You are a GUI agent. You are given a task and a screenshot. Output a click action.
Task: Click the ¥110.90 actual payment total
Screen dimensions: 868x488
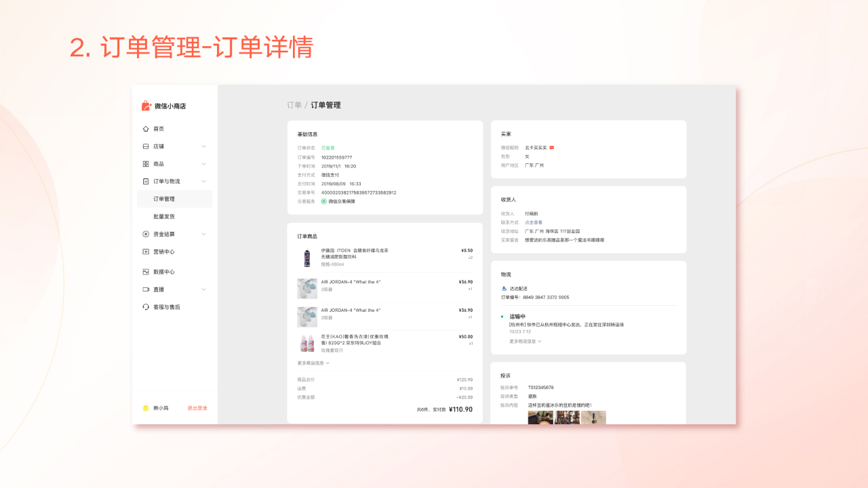[x=460, y=409]
